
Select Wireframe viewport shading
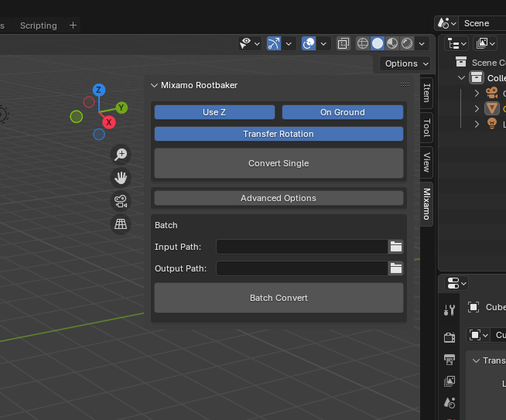click(363, 43)
